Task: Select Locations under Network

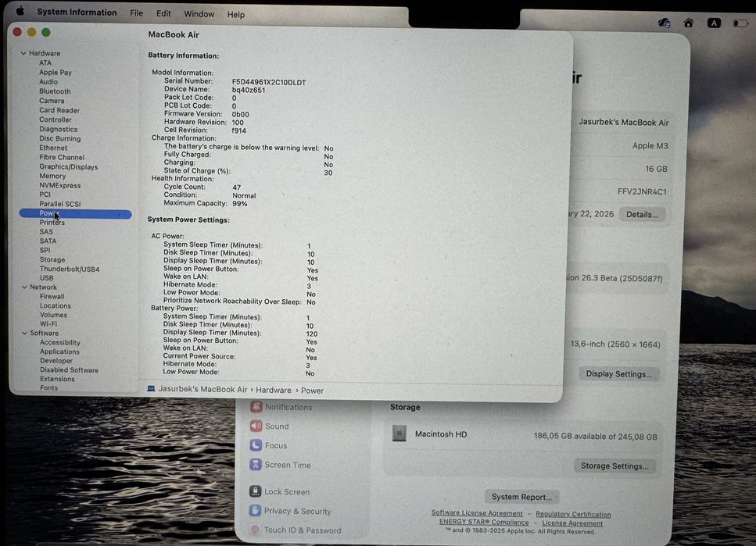Action: tap(56, 305)
